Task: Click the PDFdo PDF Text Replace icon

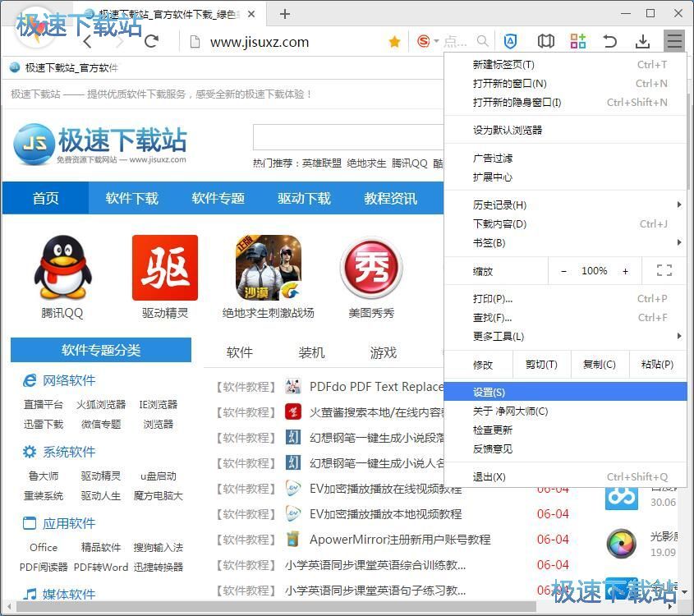Action: click(293, 387)
